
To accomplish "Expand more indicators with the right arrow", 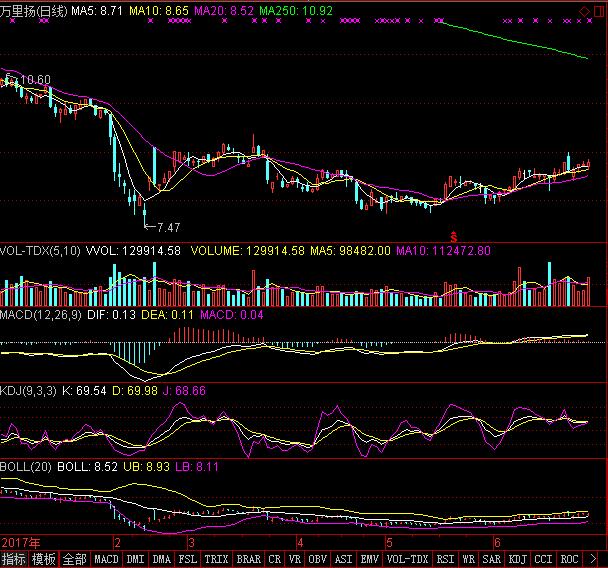I will click(x=593, y=559).
